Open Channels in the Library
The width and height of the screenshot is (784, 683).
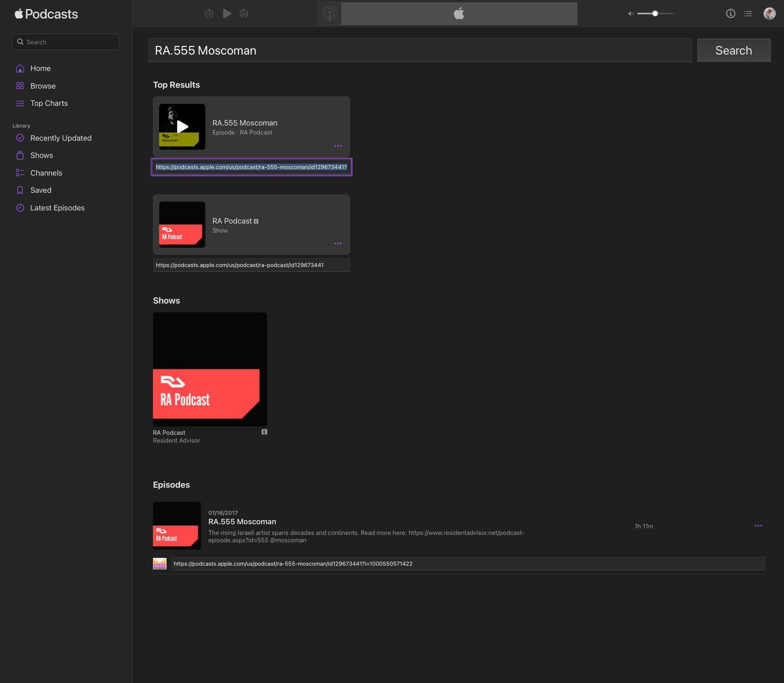click(46, 173)
